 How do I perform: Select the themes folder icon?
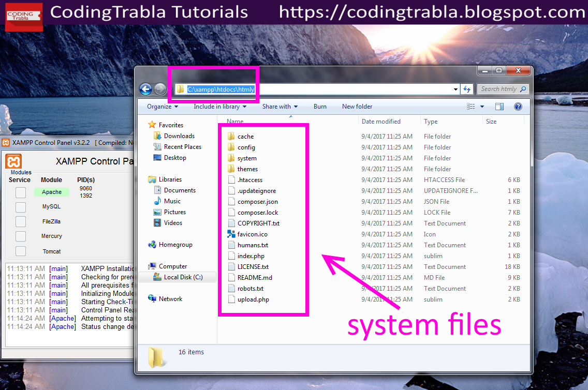coord(231,169)
